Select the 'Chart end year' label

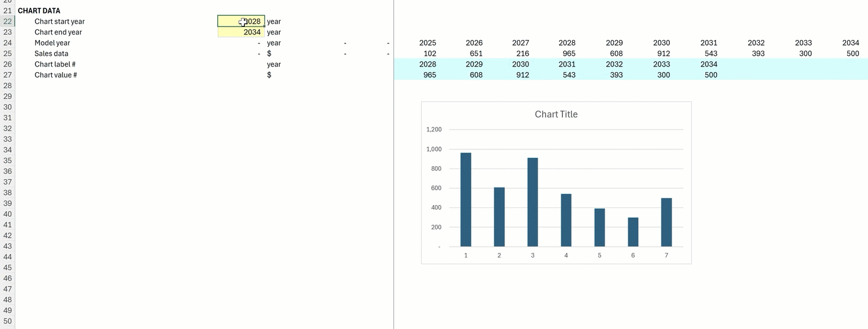point(58,32)
